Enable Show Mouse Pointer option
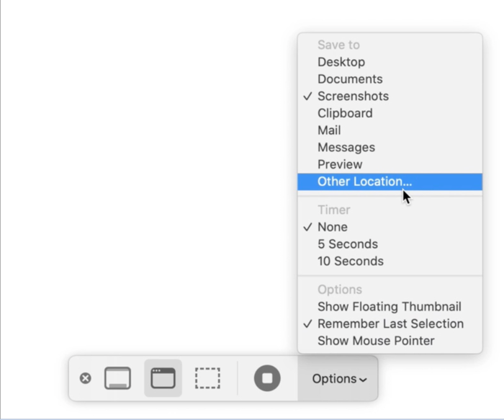The height and width of the screenshot is (420, 504). click(390, 341)
